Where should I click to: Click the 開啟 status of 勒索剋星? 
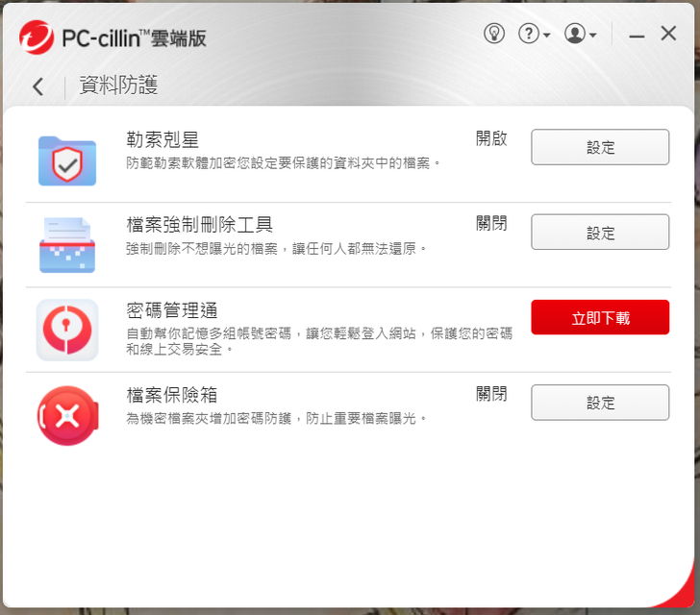(x=491, y=138)
